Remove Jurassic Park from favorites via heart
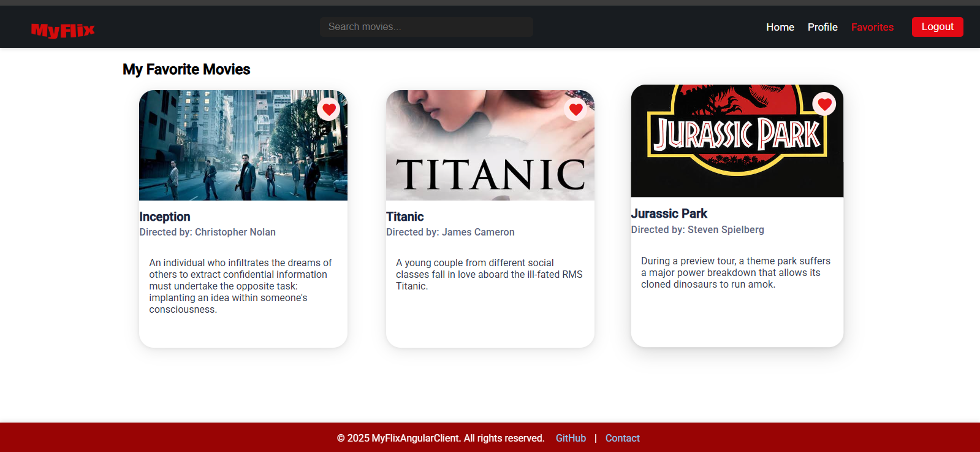980x452 pixels. pos(824,104)
